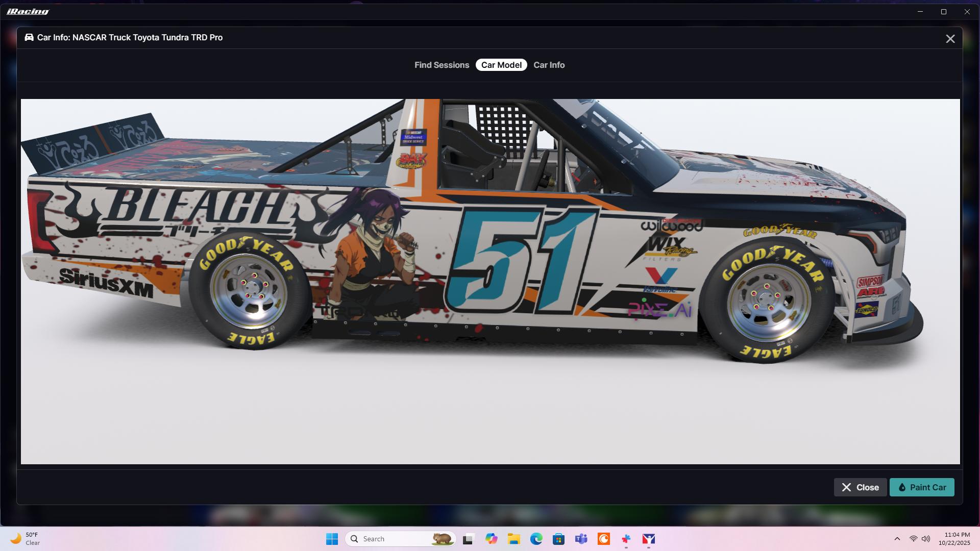Open the Windows Start menu
This screenshot has width=980, height=551.
coord(332,539)
